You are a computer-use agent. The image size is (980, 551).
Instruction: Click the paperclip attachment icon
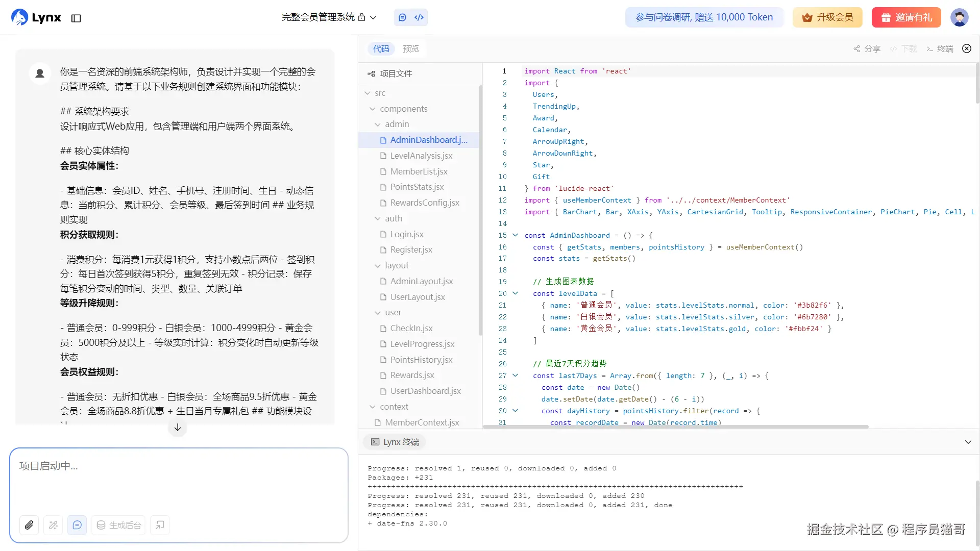(29, 525)
